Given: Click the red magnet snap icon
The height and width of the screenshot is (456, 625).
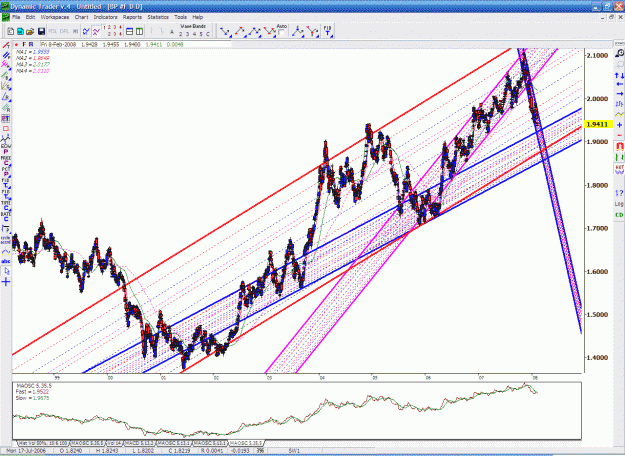Looking at the screenshot, I should click(x=619, y=146).
